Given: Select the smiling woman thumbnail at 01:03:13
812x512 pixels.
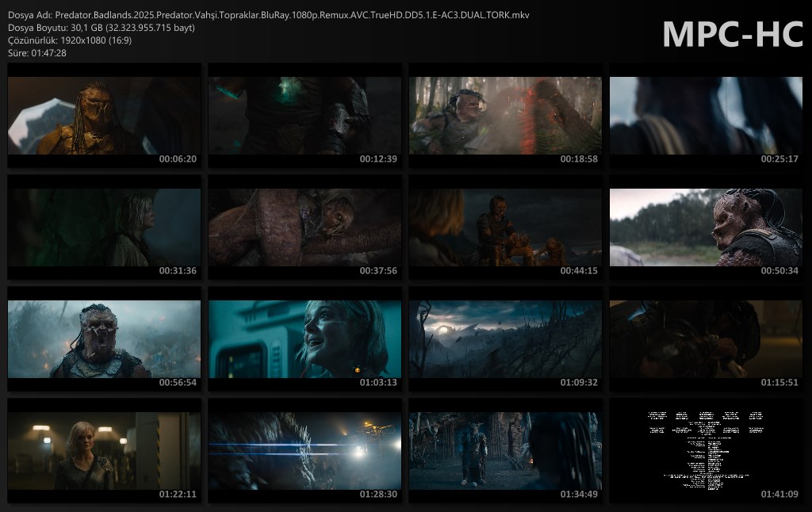Looking at the screenshot, I should [x=304, y=339].
